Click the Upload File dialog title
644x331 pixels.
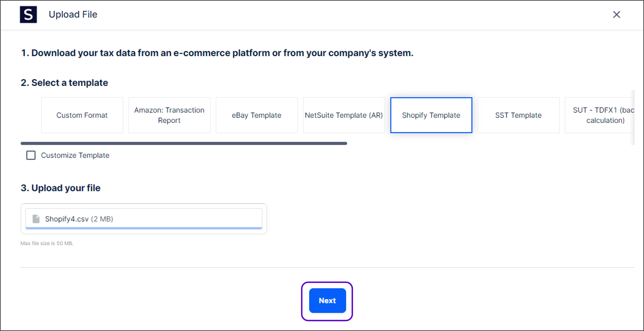[x=73, y=15]
